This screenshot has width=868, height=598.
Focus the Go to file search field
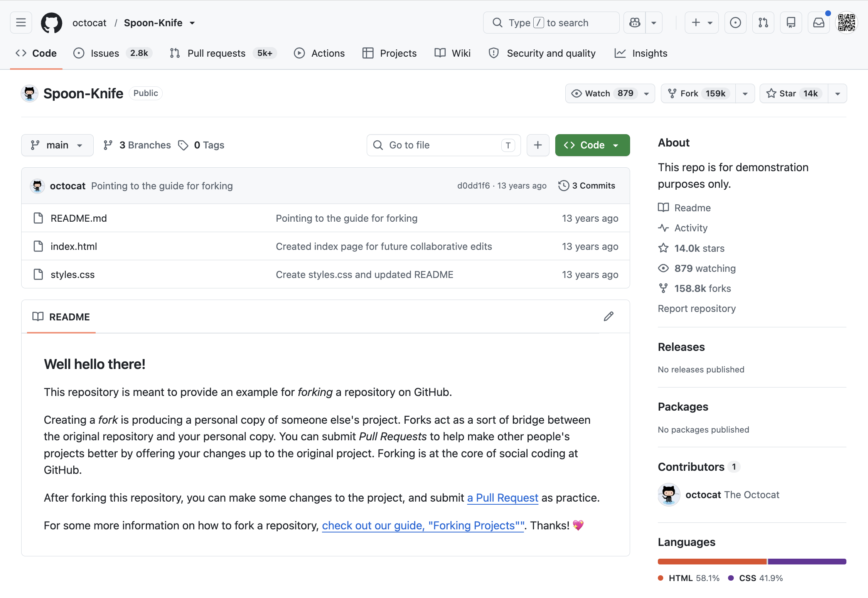[443, 145]
